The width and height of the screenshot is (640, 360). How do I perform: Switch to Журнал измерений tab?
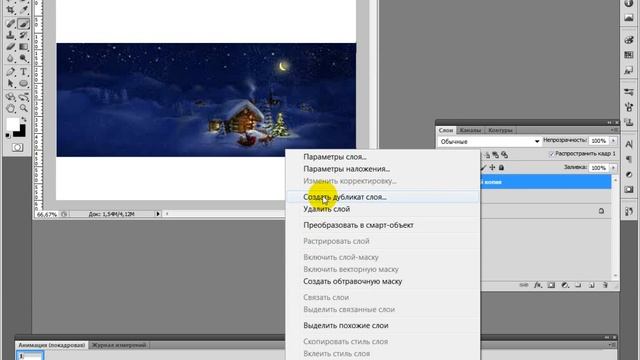(x=119, y=345)
